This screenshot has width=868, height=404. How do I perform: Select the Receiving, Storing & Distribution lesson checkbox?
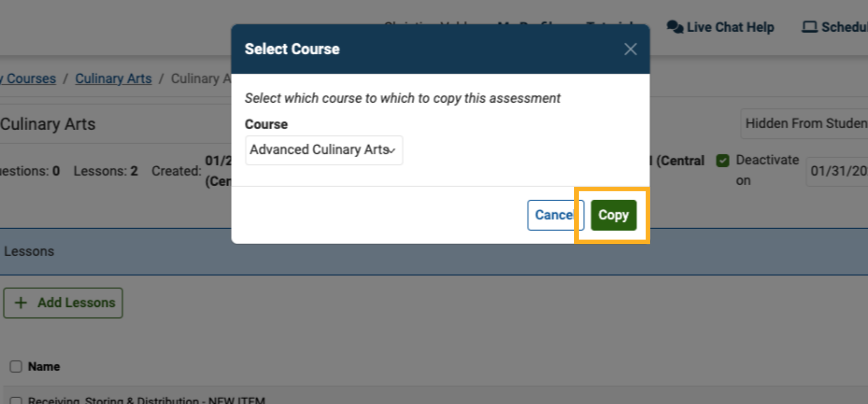16,399
